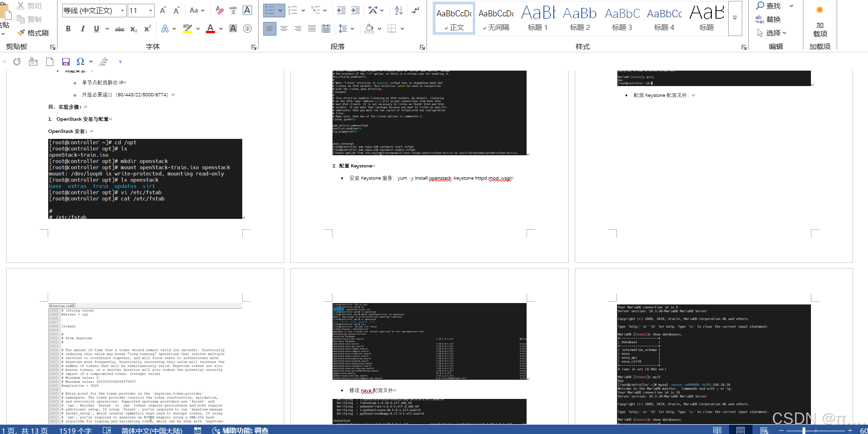The width and height of the screenshot is (868, 434).
Task: Click Replace (替换) button
Action: 768,19
